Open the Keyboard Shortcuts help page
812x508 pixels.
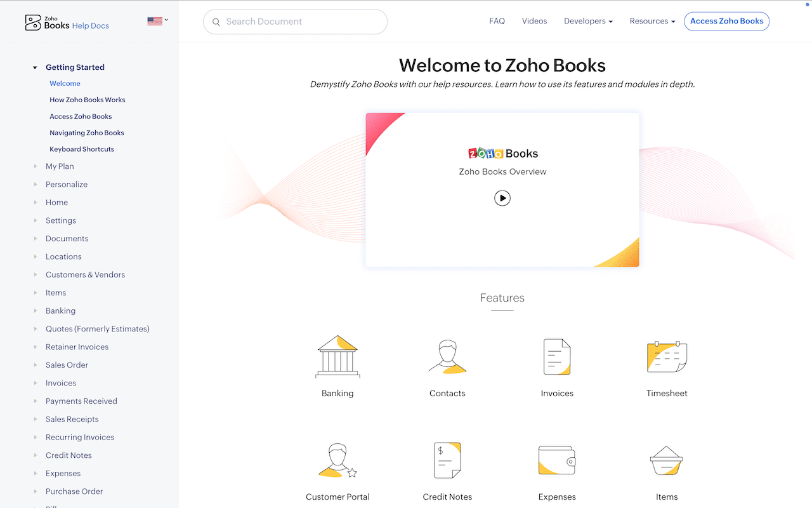tap(81, 149)
